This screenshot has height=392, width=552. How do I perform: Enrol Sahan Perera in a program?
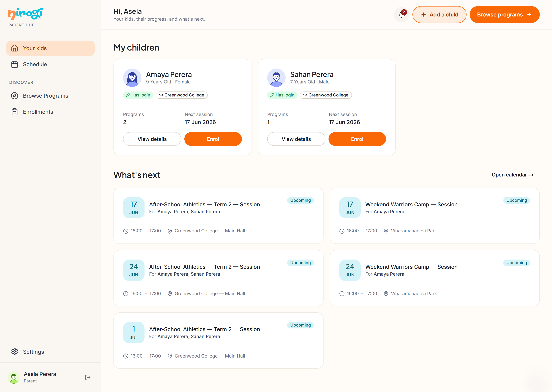(x=357, y=139)
